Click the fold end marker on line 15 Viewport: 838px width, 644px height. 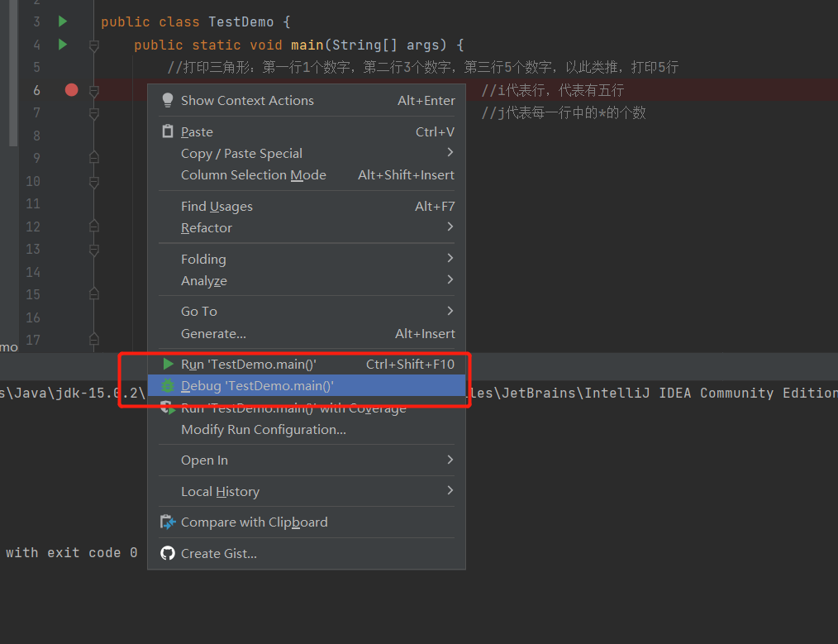(x=94, y=293)
